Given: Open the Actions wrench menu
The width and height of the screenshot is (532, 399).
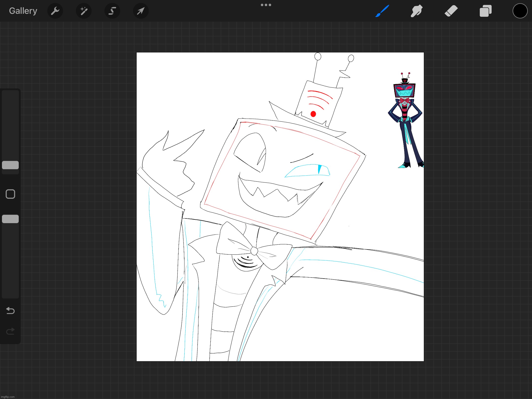Looking at the screenshot, I should point(55,11).
